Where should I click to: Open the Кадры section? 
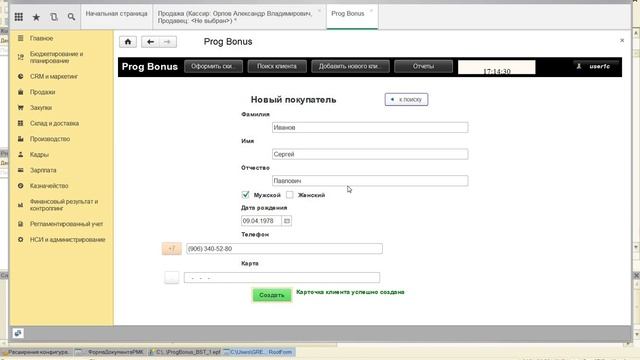click(x=39, y=155)
